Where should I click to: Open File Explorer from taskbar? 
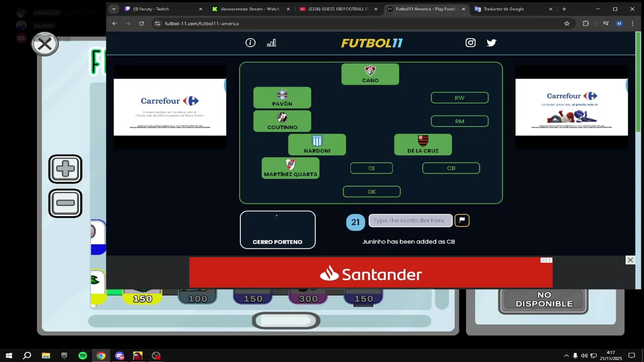click(x=46, y=355)
